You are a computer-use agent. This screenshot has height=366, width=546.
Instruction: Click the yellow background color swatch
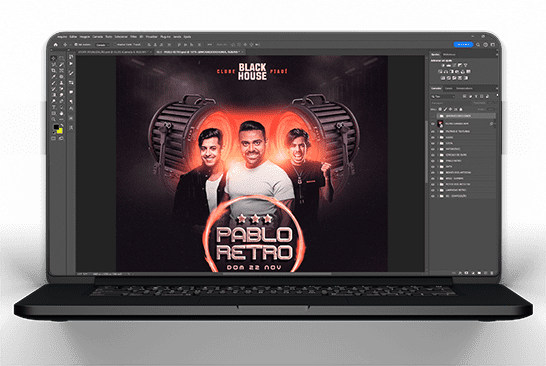pos(60,131)
